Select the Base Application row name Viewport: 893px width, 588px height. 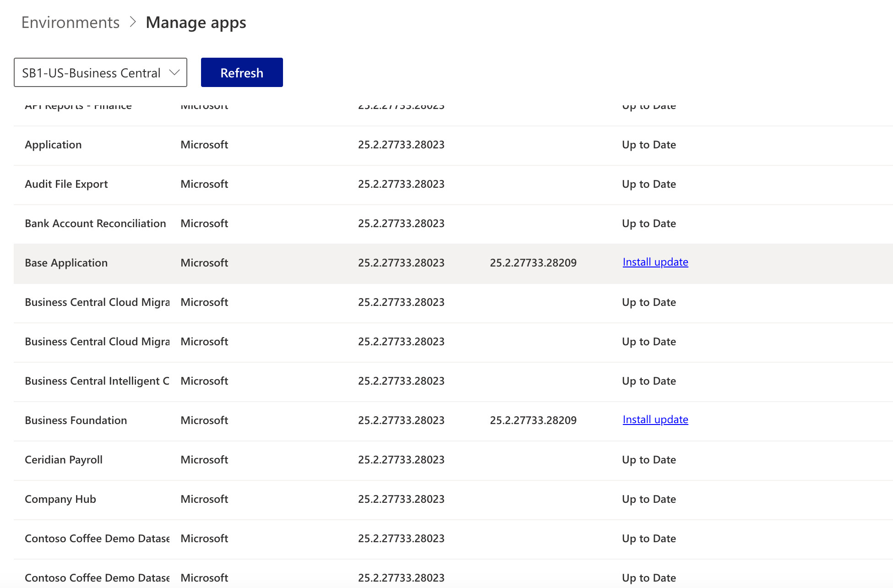(x=66, y=263)
